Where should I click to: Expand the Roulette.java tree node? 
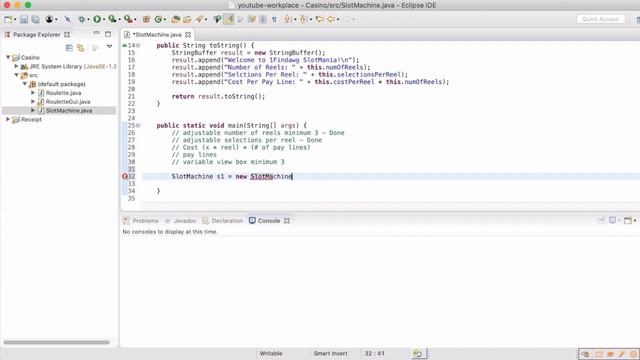[x=33, y=93]
